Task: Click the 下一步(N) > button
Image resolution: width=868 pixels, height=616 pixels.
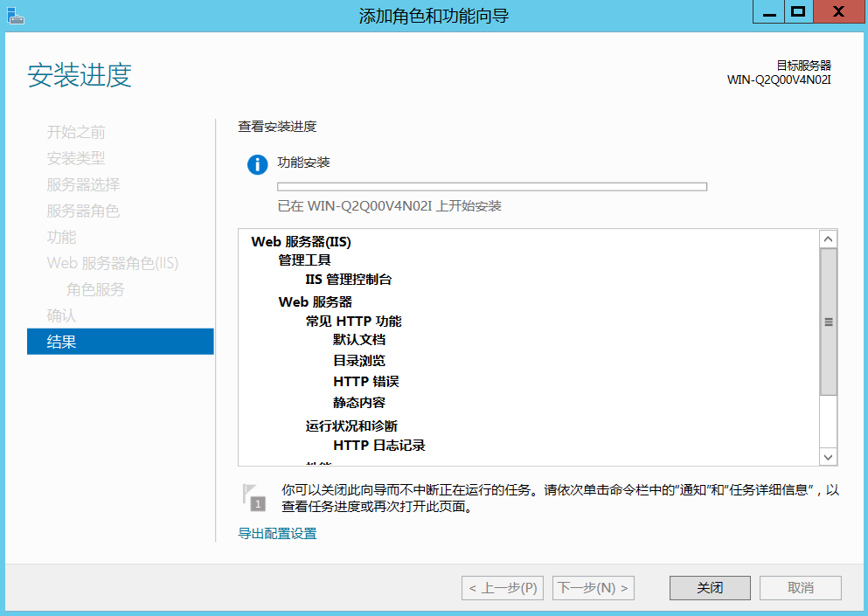Action: [594, 588]
